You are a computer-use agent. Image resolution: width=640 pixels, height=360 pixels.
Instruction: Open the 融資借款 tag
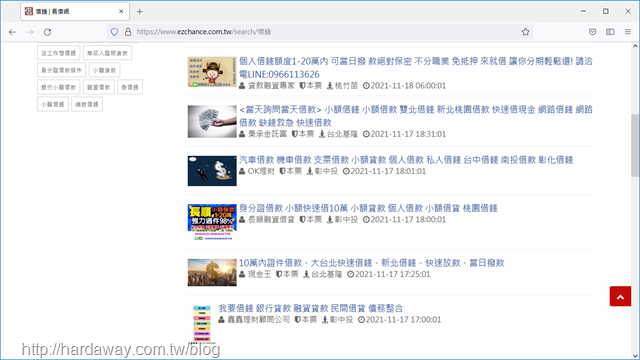pos(98,87)
